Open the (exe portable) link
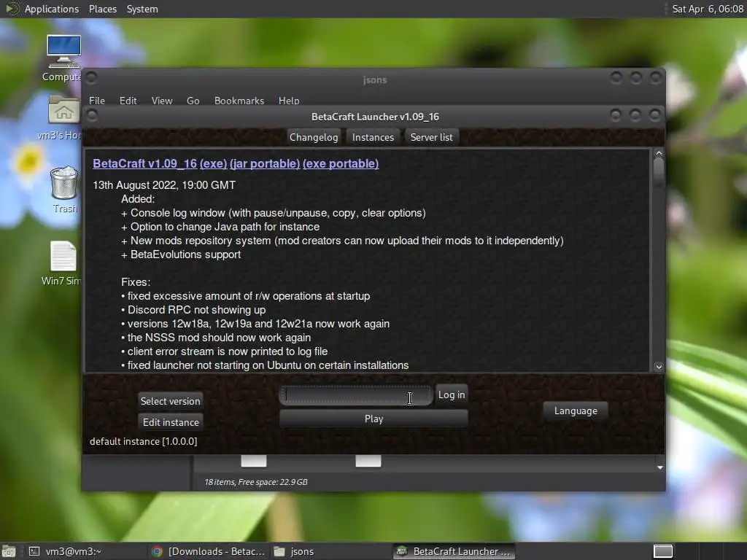The width and height of the screenshot is (747, 560). coord(341,163)
